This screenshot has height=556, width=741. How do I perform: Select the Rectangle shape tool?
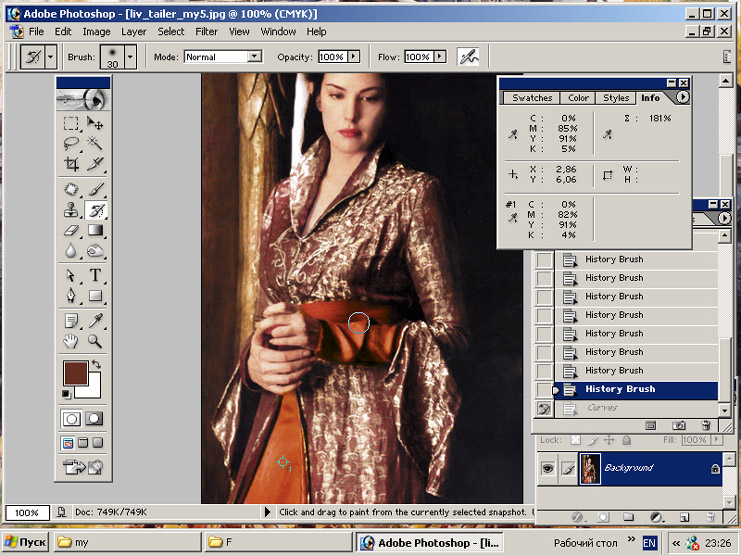[95, 296]
